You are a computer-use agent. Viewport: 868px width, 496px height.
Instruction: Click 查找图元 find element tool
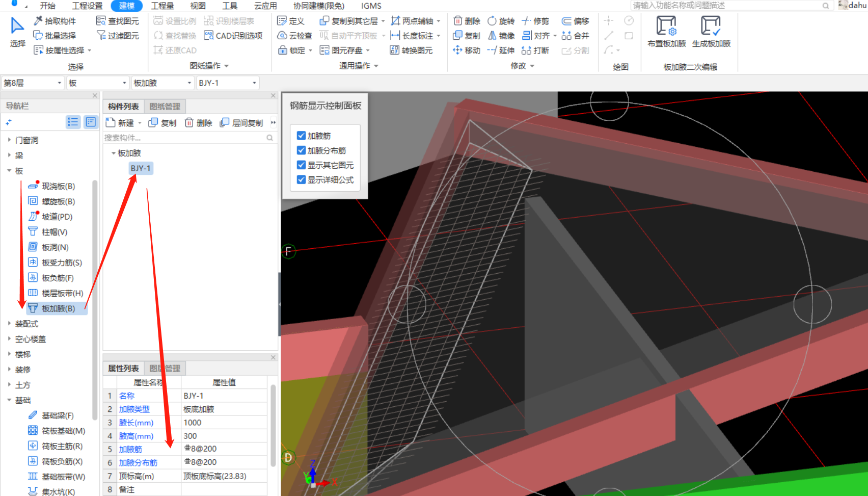[x=118, y=21]
